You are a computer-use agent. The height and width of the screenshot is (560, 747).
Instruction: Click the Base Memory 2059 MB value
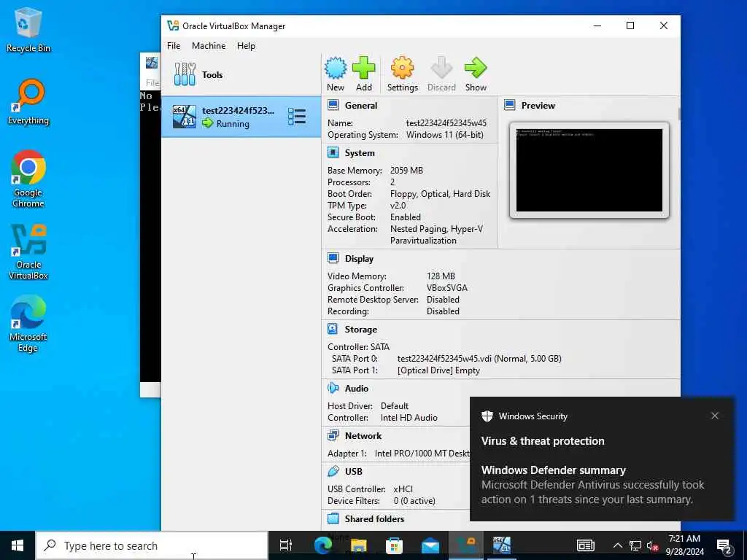(406, 171)
